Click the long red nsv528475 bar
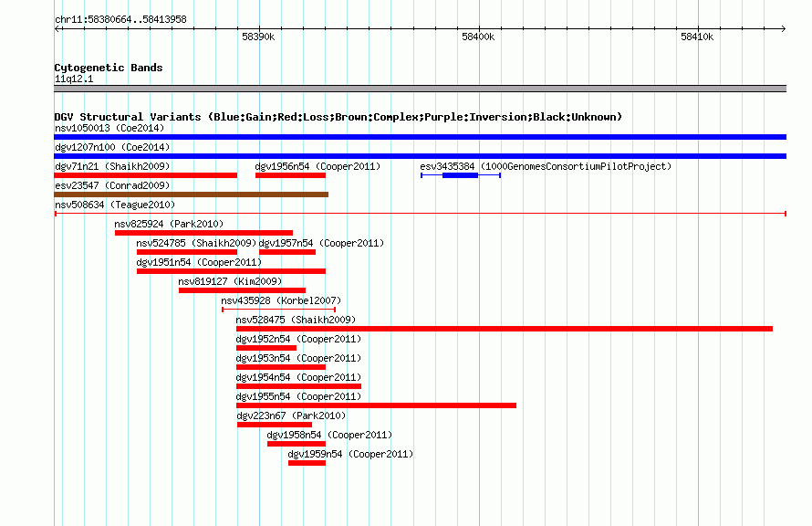This screenshot has height=526, width=812. [505, 329]
